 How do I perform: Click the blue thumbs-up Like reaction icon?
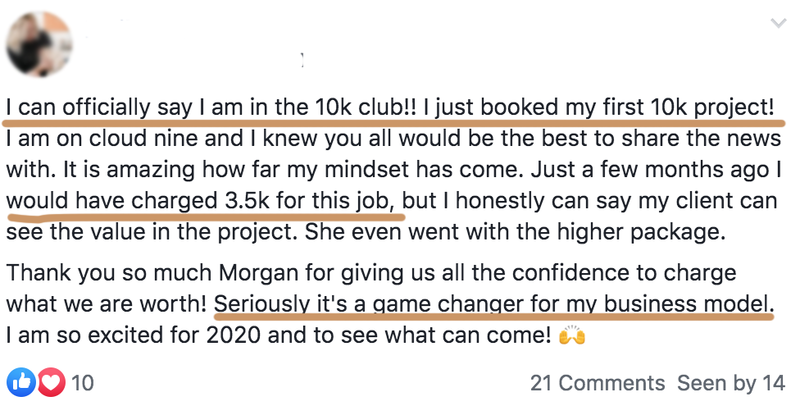[x=21, y=382]
